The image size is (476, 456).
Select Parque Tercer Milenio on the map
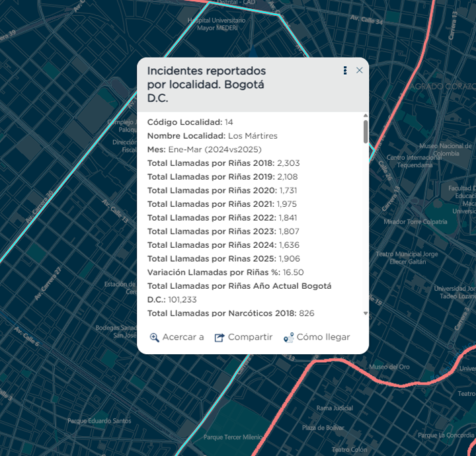point(232,437)
